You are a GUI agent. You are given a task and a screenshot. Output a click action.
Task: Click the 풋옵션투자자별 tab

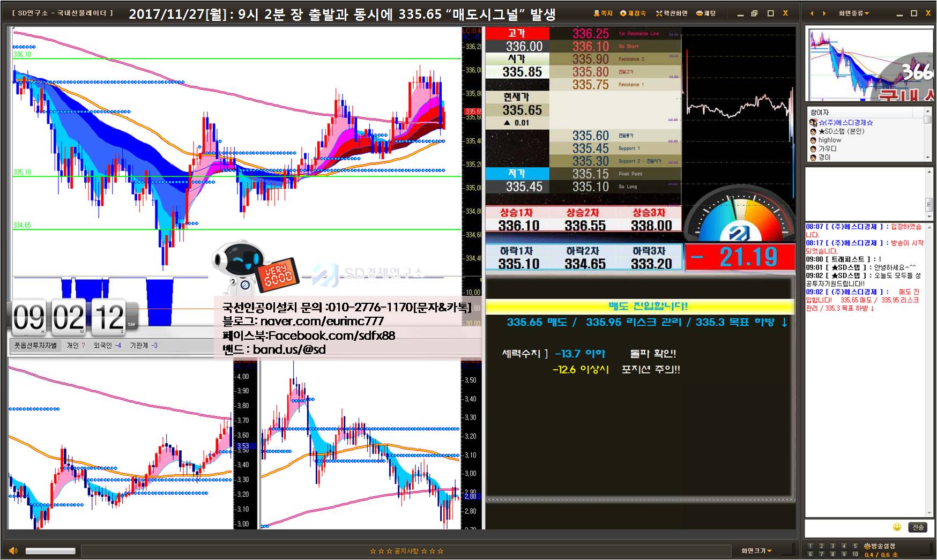pyautogui.click(x=36, y=346)
